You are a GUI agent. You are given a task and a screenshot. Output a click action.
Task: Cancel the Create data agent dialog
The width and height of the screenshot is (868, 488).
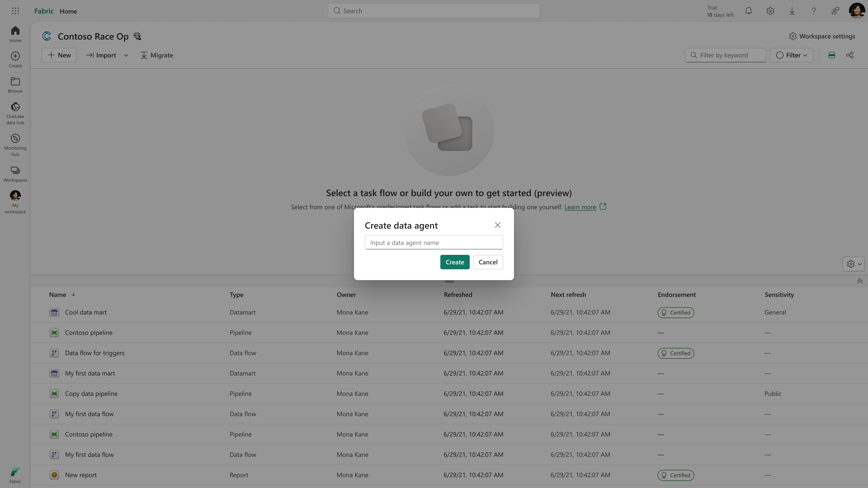tap(488, 262)
